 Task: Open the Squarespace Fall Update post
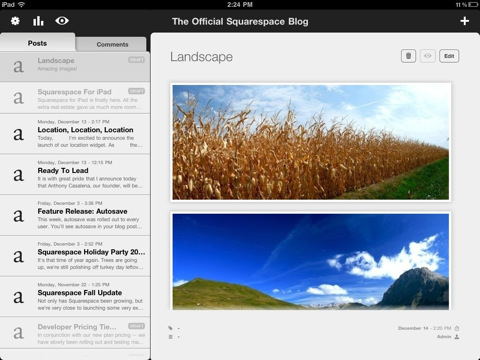[x=75, y=297]
